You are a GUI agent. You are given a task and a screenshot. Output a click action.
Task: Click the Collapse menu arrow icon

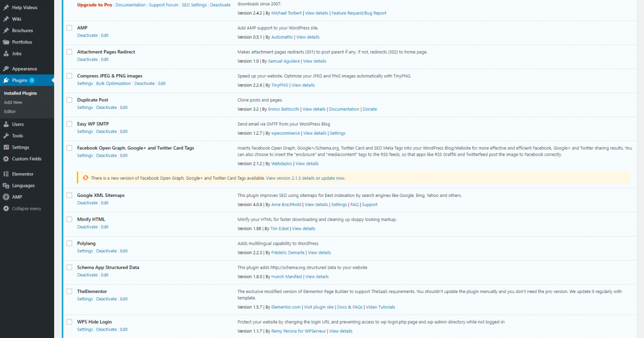pos(6,209)
